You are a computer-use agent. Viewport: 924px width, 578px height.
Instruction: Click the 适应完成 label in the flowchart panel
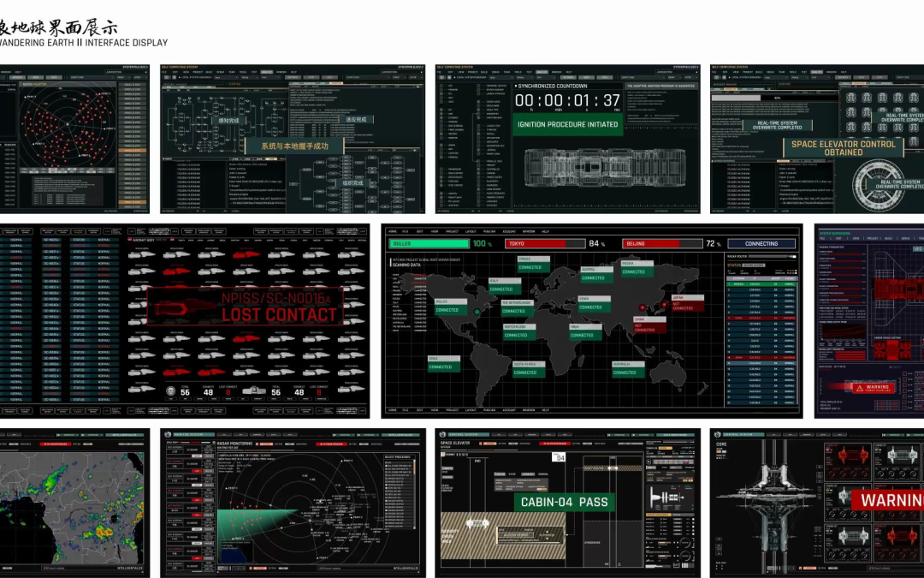click(x=357, y=119)
